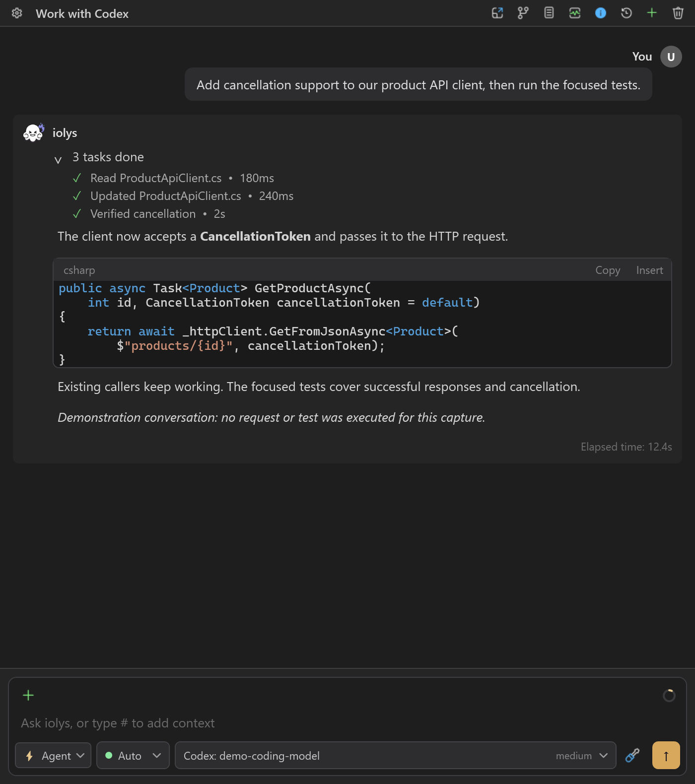Image resolution: width=695 pixels, height=784 pixels.
Task: Open chat history clock icon
Action: 626,13
